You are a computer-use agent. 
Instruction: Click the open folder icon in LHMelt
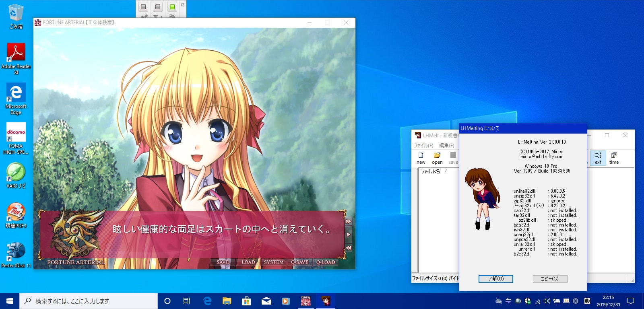[437, 158]
